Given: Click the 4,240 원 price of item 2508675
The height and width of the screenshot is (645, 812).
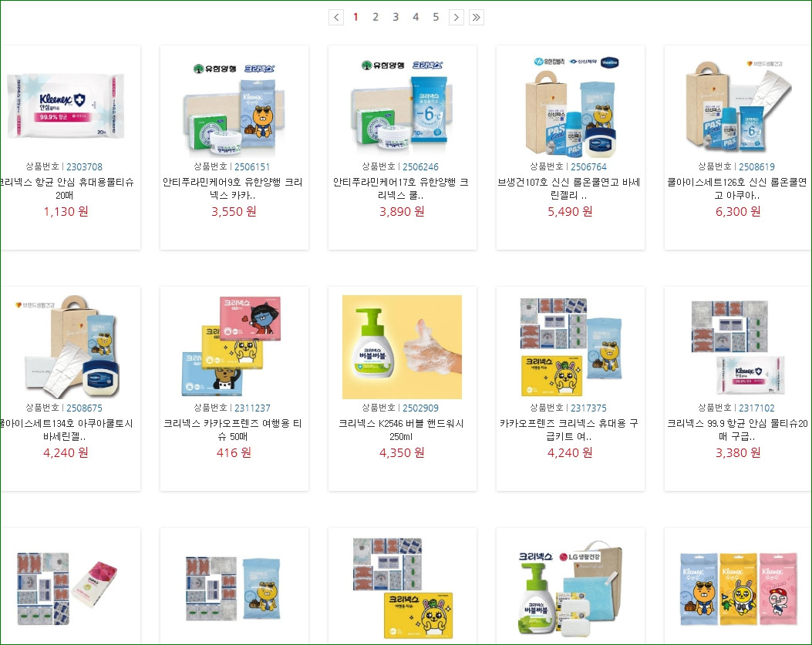Looking at the screenshot, I should coord(66,452).
